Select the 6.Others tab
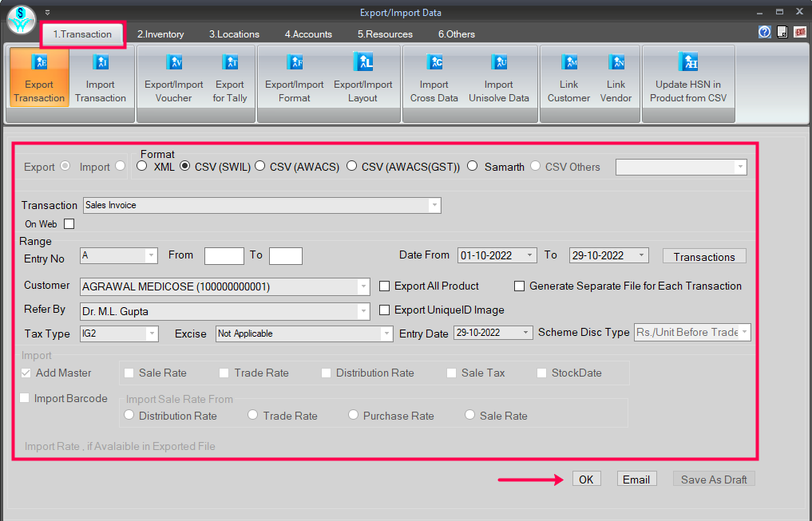The image size is (812, 521). pyautogui.click(x=456, y=34)
